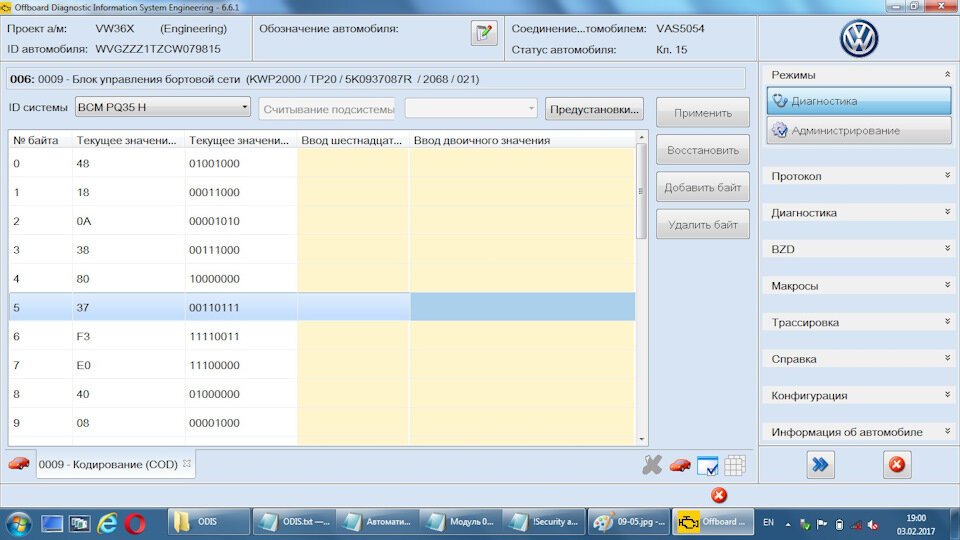Open the ODIS folder in taskbar
This screenshot has width=960, height=540.
[x=209, y=522]
